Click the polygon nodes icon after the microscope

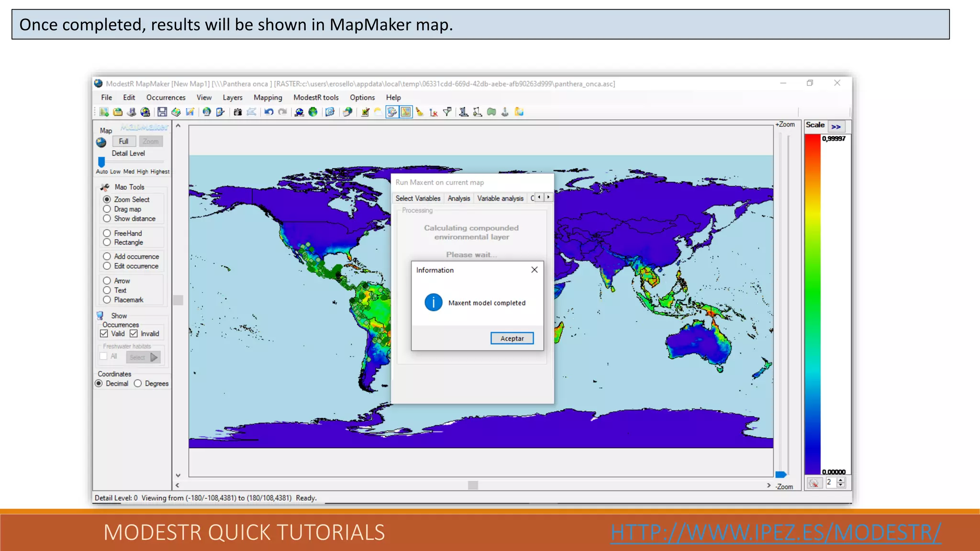coord(477,112)
